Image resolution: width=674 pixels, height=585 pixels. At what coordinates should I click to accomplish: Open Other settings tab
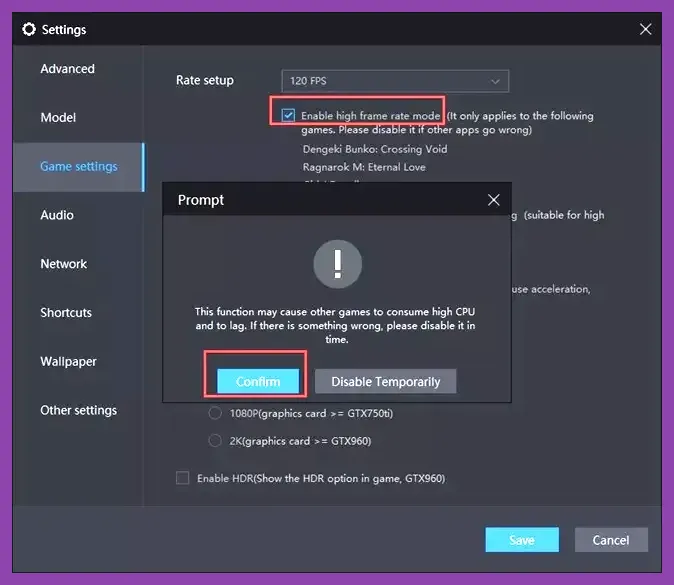79,410
